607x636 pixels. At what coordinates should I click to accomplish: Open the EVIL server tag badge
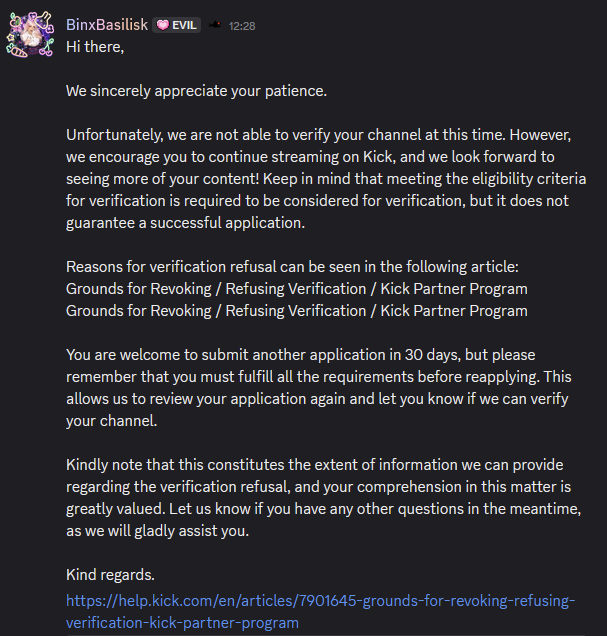pos(177,25)
